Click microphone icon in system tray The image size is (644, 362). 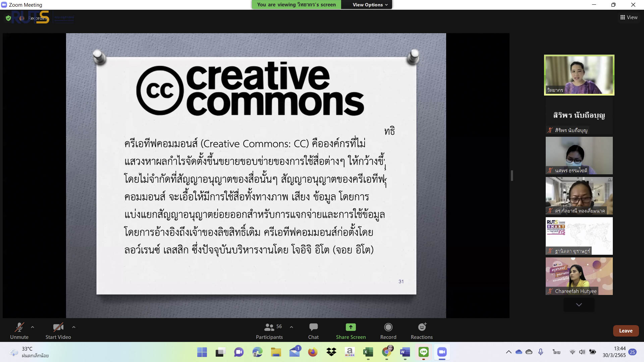[540, 352]
